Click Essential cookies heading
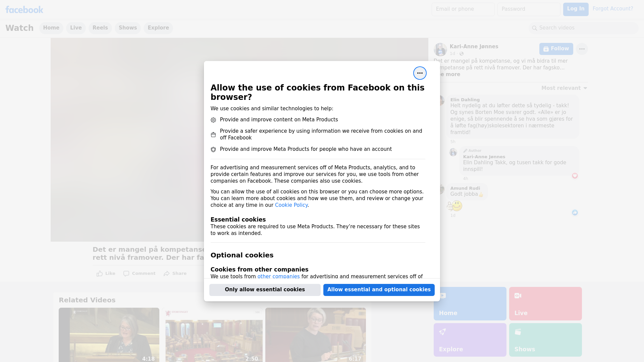This screenshot has height=362, width=644. (x=238, y=220)
